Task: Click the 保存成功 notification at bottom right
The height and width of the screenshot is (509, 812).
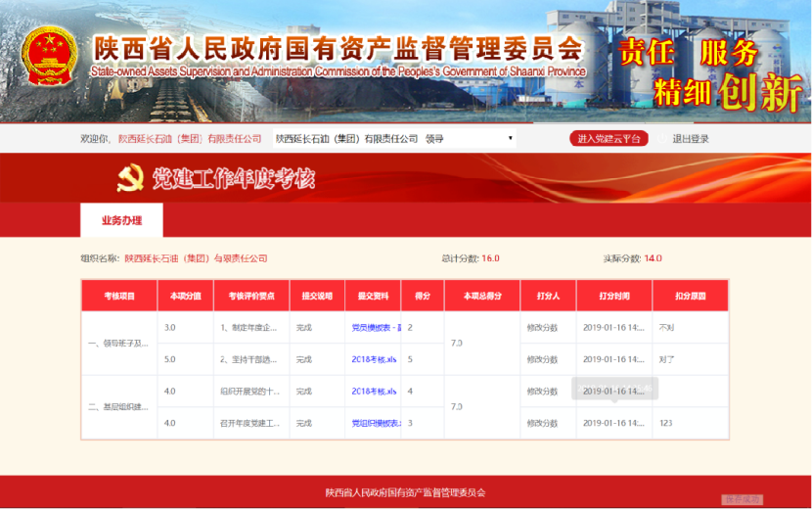Action: 743,499
